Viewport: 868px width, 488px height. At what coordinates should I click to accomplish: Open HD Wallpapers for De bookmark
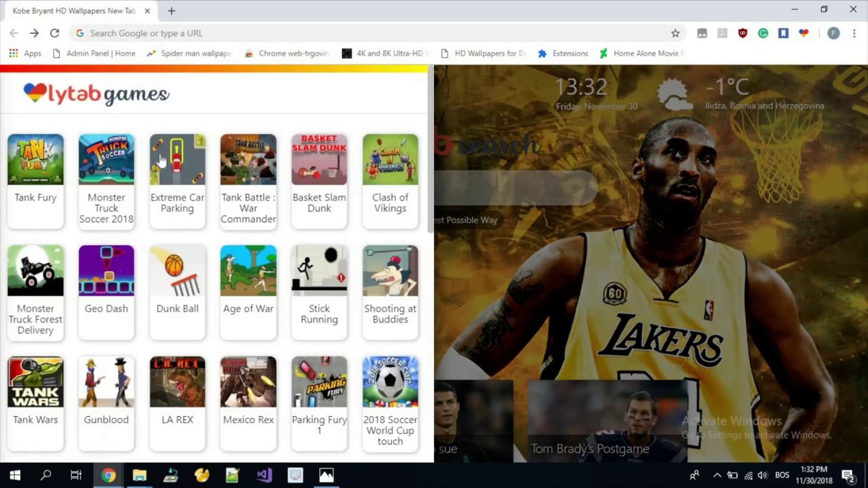pos(483,53)
